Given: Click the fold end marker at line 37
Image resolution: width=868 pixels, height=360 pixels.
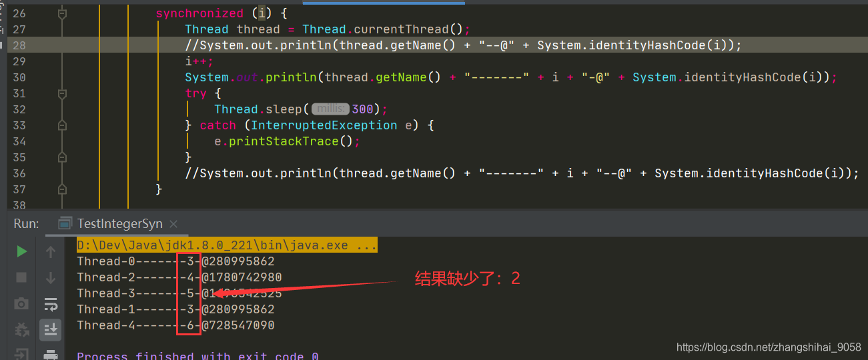Looking at the screenshot, I should (62, 189).
